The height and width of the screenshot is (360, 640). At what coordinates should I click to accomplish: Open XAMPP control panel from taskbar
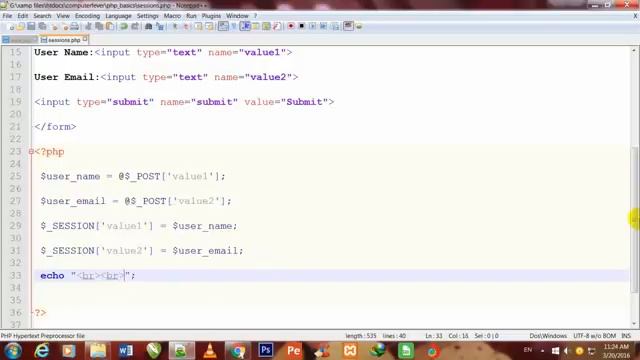350,351
